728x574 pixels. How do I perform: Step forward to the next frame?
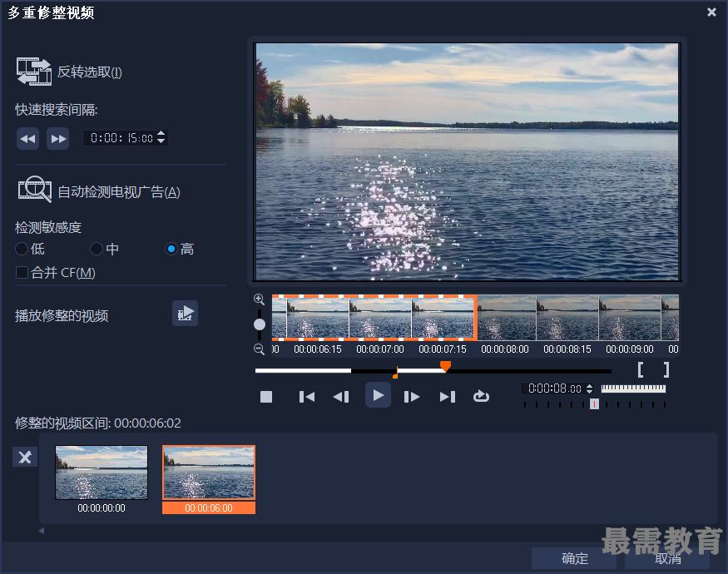point(412,397)
